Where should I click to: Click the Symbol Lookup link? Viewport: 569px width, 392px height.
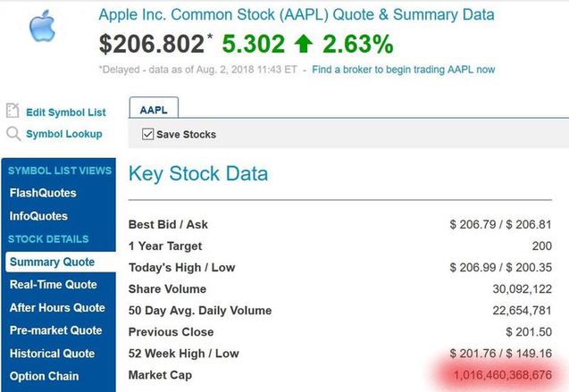[64, 134]
